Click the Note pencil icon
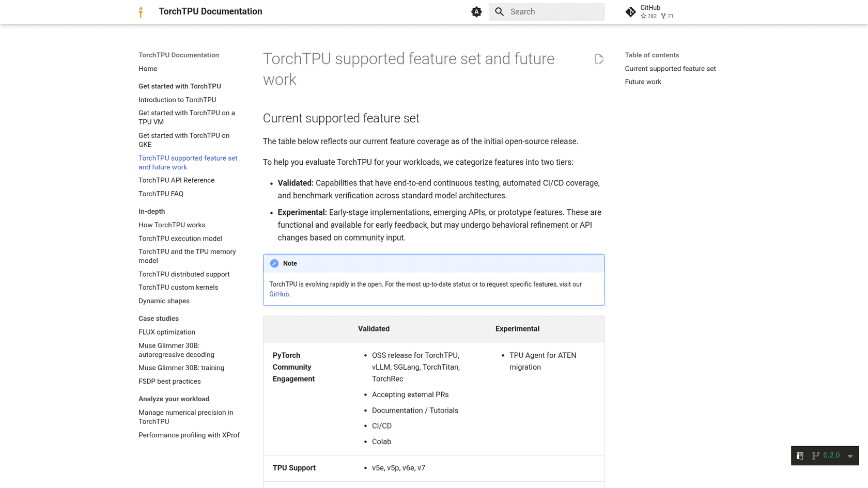Screen dimensions: 868x488 [274, 263]
